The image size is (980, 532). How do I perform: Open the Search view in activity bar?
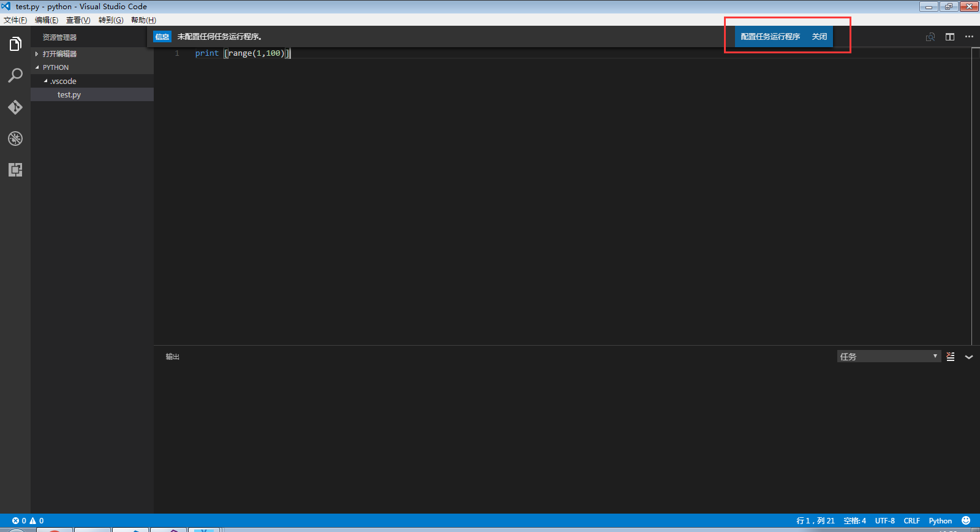[15, 75]
